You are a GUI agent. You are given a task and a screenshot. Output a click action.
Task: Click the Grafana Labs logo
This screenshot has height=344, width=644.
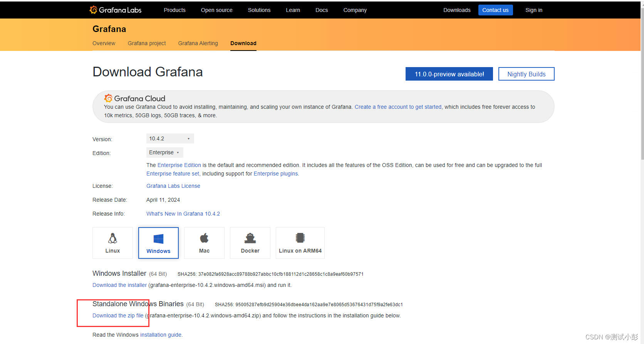click(x=116, y=10)
